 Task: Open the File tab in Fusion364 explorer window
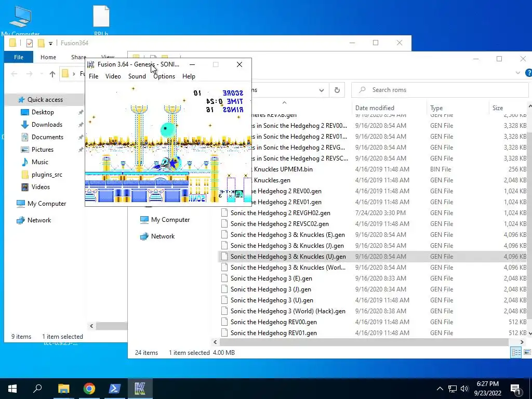coord(19,57)
